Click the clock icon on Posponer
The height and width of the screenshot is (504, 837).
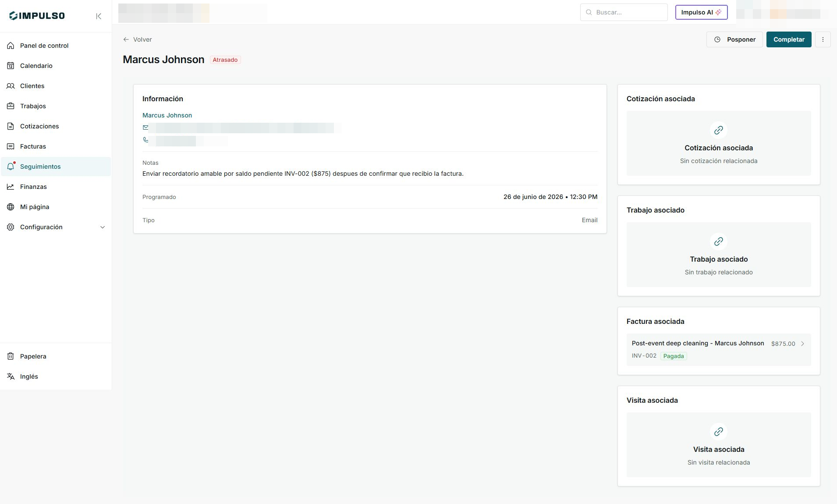[x=717, y=39]
